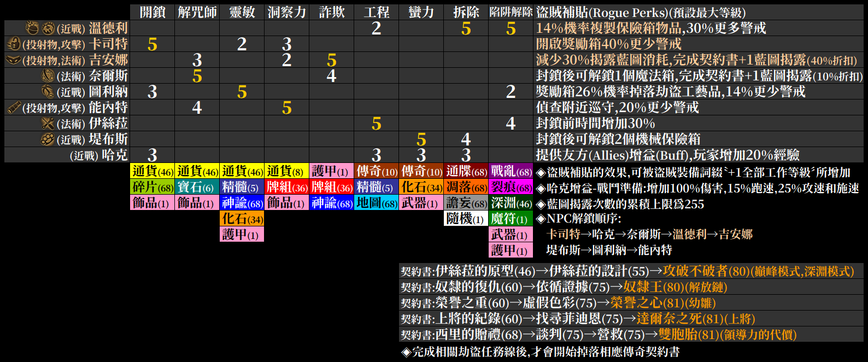Click the note 藍圖揭露次數的累積上限為255
The image size is (868, 362).
[x=620, y=204]
